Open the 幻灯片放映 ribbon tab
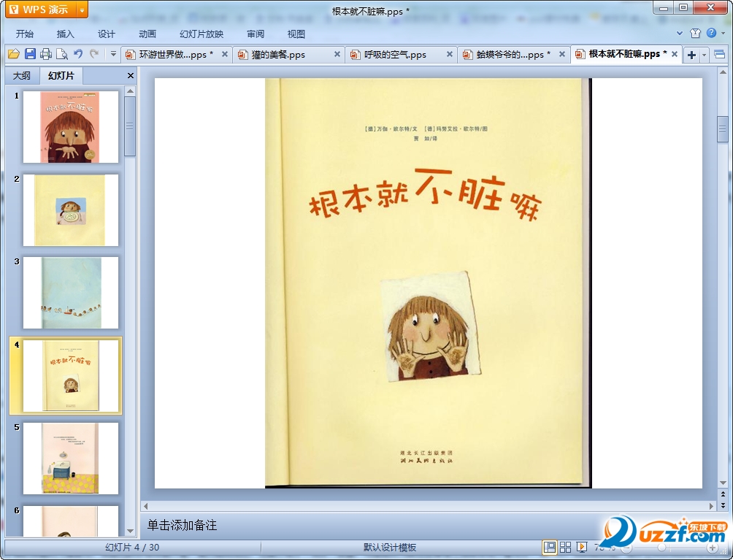The image size is (733, 560). (x=202, y=34)
